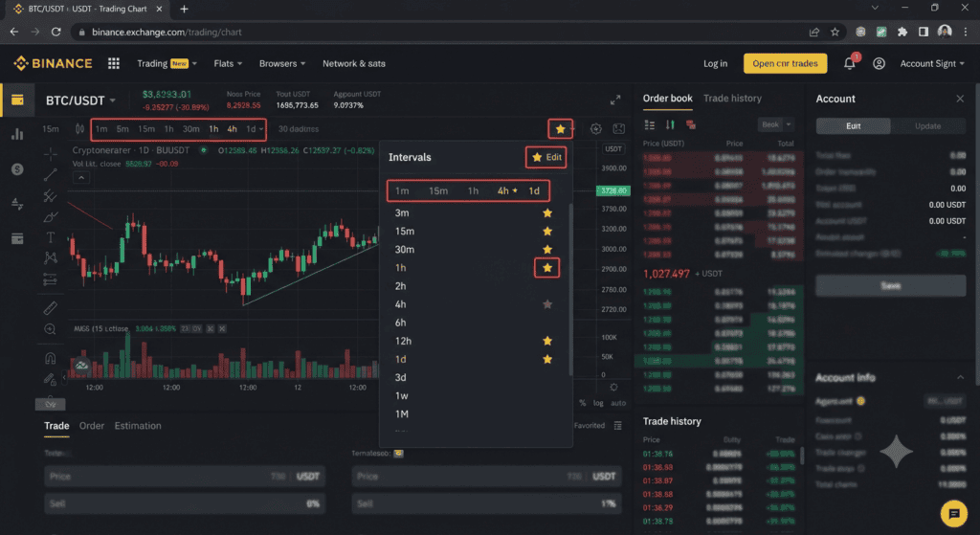Switch to Trade history tab
Viewport: 980px width, 535px height.
click(732, 99)
